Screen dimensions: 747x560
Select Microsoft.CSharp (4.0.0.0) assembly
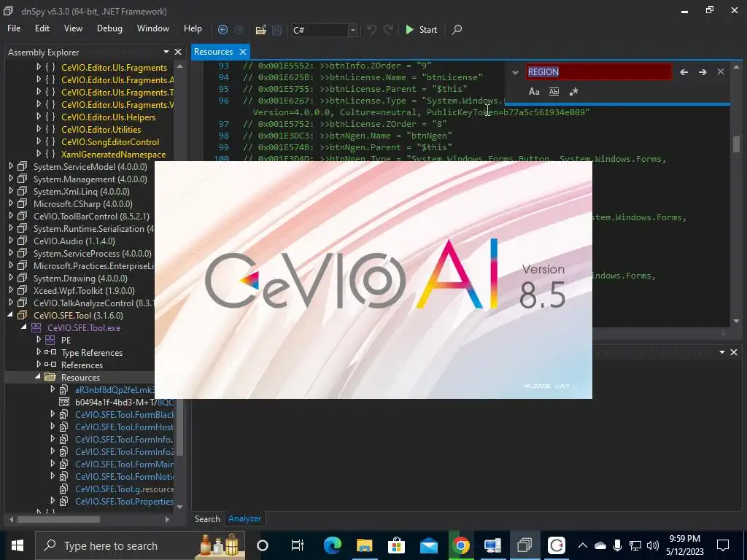click(x=83, y=204)
